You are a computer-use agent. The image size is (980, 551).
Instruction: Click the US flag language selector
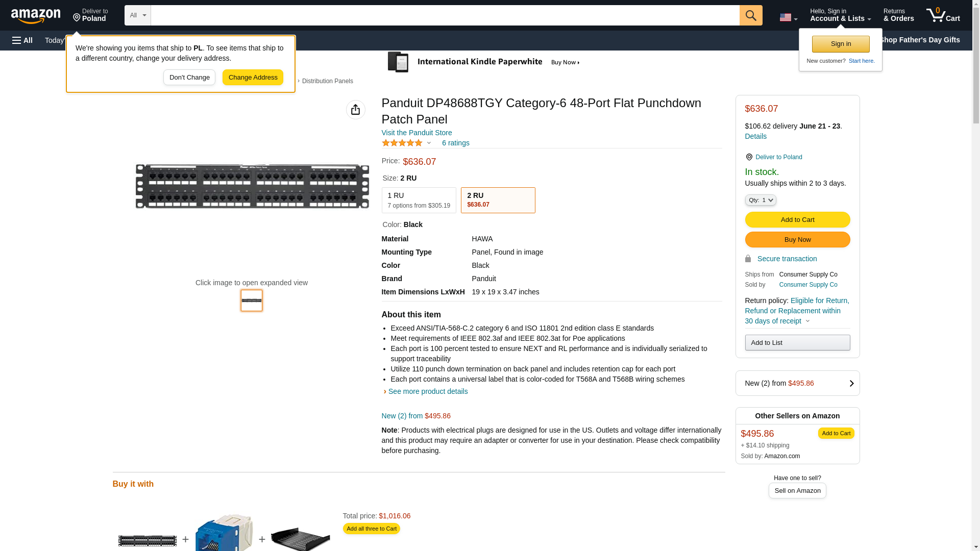788,17
